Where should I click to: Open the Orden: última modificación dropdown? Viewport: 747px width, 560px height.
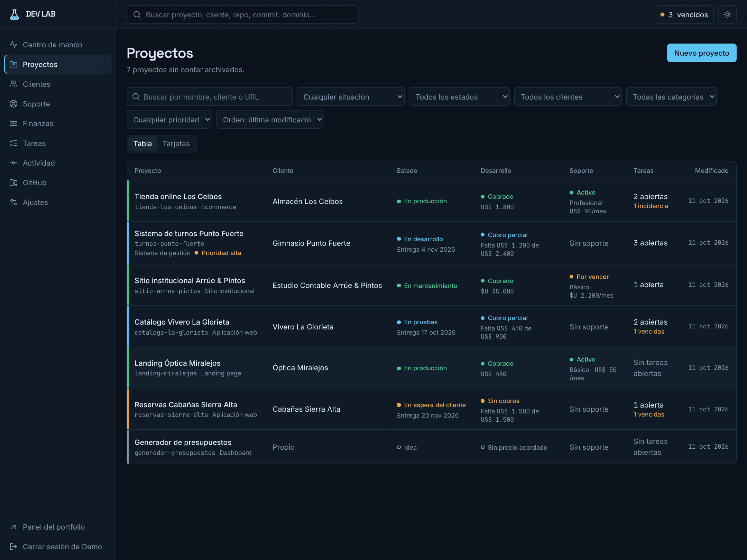click(x=270, y=119)
